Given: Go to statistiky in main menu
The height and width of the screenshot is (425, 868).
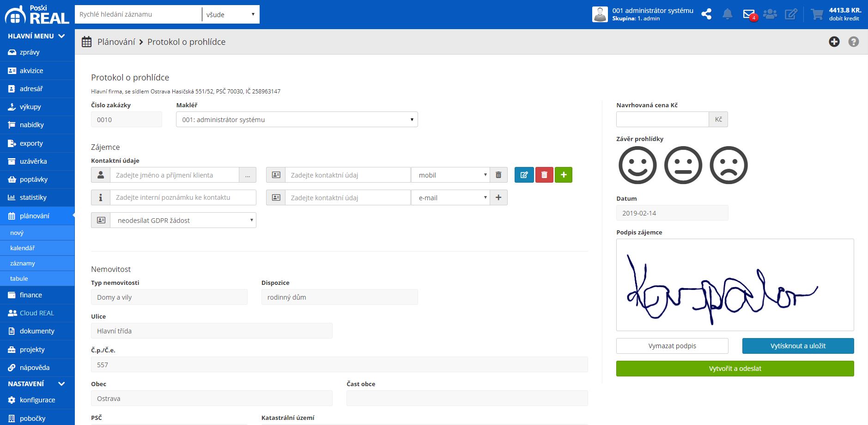Looking at the screenshot, I should click(33, 197).
